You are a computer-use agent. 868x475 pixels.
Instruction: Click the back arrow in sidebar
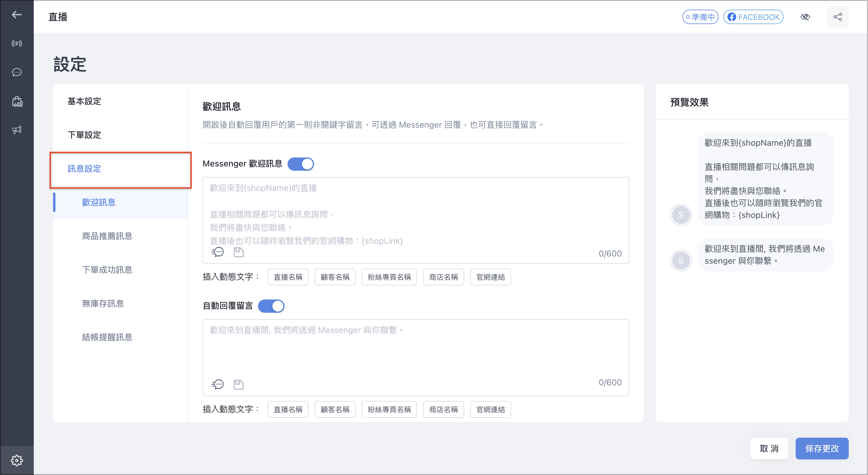point(17,14)
